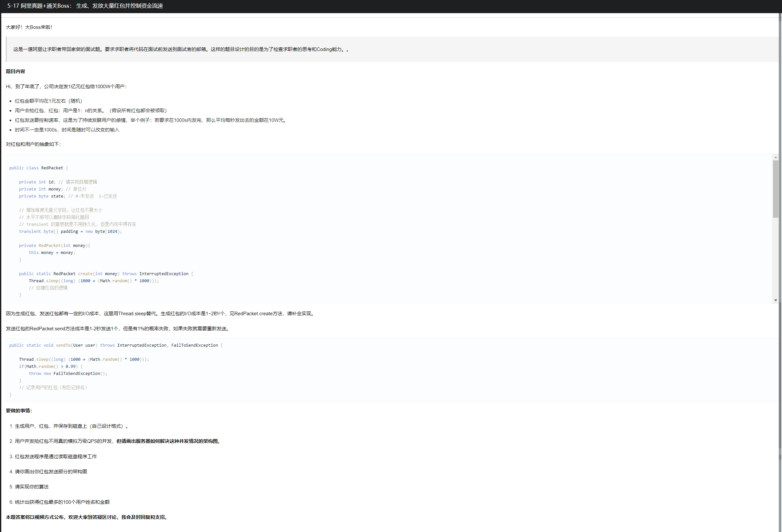Click the bullet item '红包金额平均在1元左右'
Screen dimensions: 782x532
coord(48,101)
